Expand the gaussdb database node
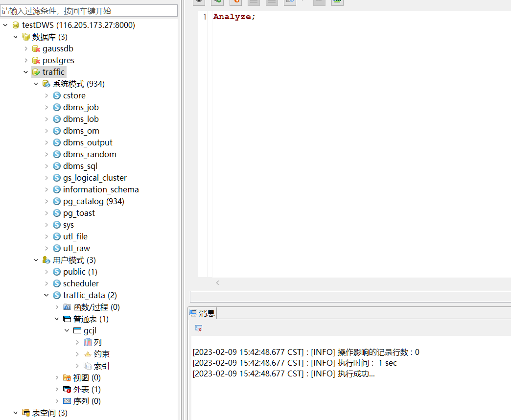 [26, 48]
